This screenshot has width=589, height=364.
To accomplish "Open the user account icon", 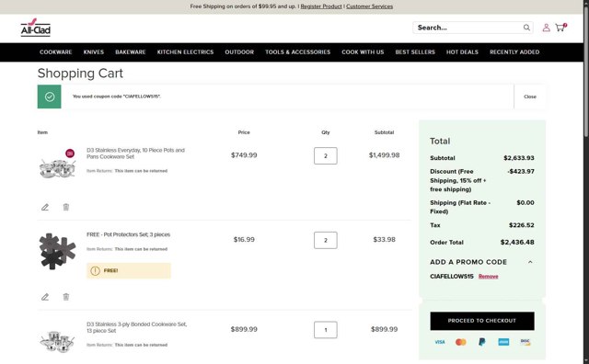I will pos(546,28).
